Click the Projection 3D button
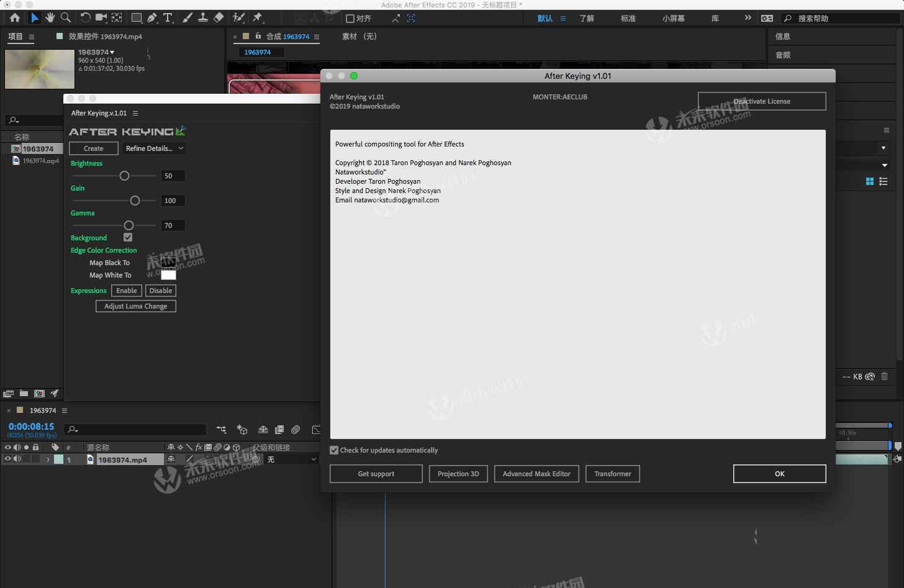 pos(458,474)
